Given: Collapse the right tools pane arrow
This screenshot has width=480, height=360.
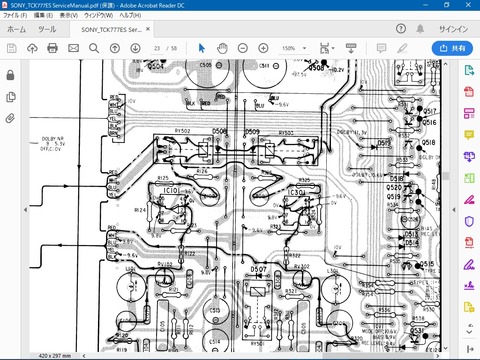Looking at the screenshot, I should click(454, 210).
